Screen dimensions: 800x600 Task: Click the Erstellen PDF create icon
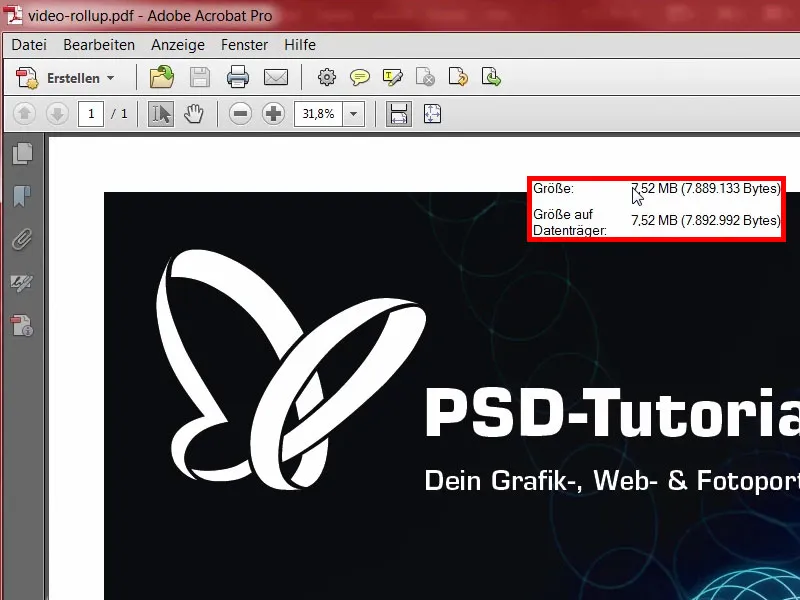point(27,78)
